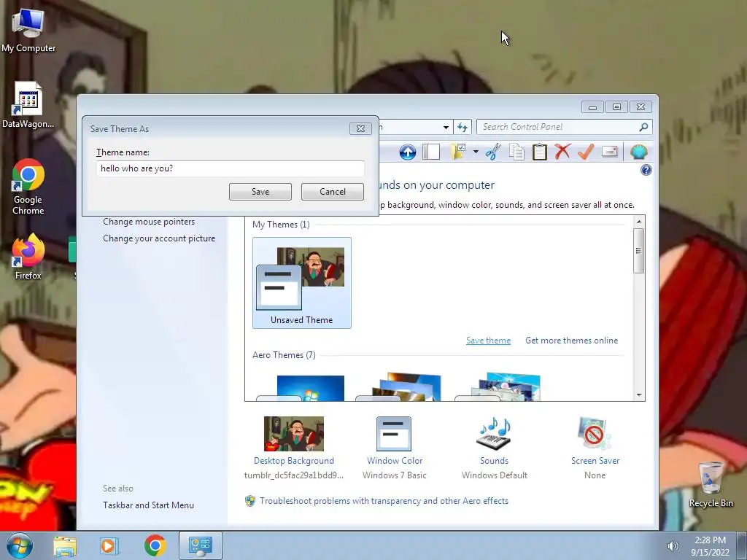Click the Theme name text field
This screenshot has height=560, width=747.
point(230,168)
